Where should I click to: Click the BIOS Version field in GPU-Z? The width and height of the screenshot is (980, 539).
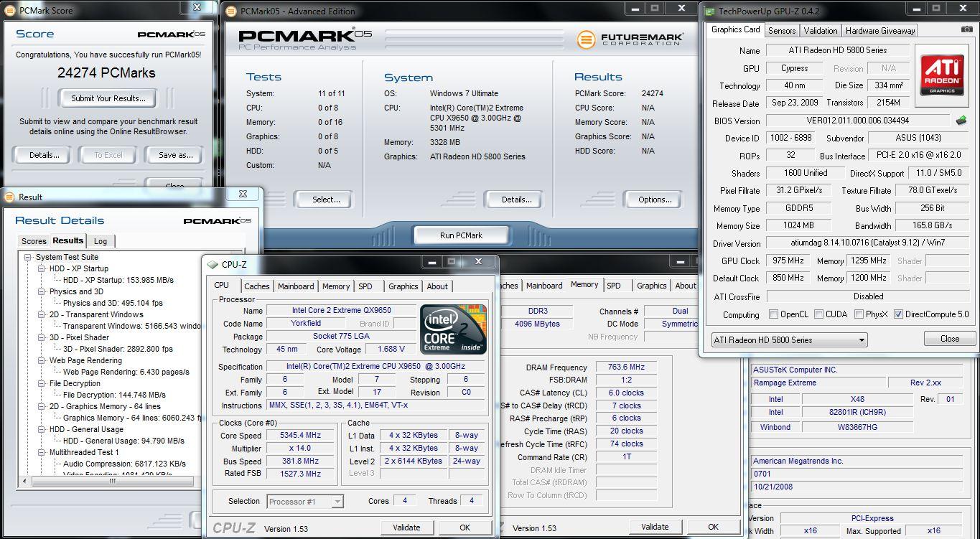[x=859, y=121]
